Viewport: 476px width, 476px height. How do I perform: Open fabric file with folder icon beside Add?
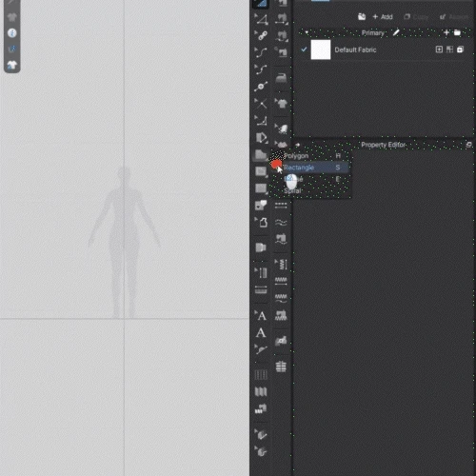click(362, 16)
